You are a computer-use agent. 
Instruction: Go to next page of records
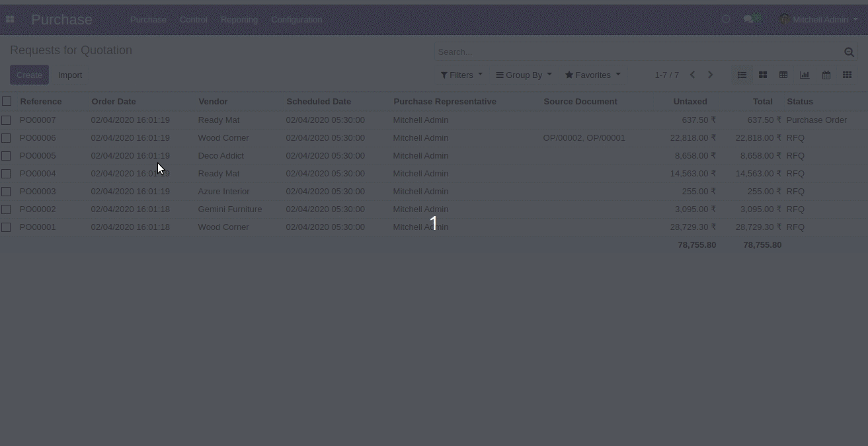pyautogui.click(x=711, y=75)
